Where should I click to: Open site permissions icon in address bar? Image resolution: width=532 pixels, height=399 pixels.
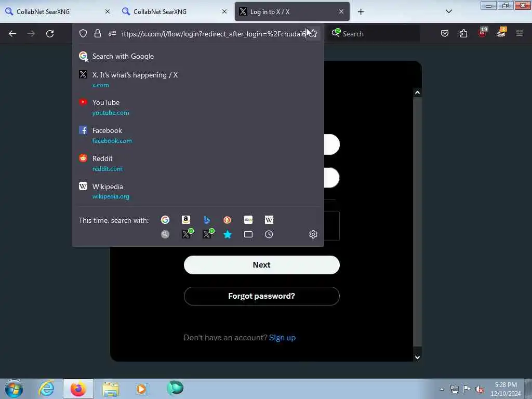point(112,34)
